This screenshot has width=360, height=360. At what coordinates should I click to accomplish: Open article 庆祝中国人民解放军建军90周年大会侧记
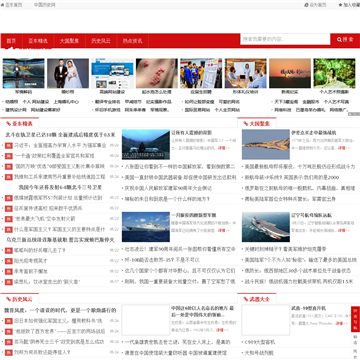click(x=168, y=188)
